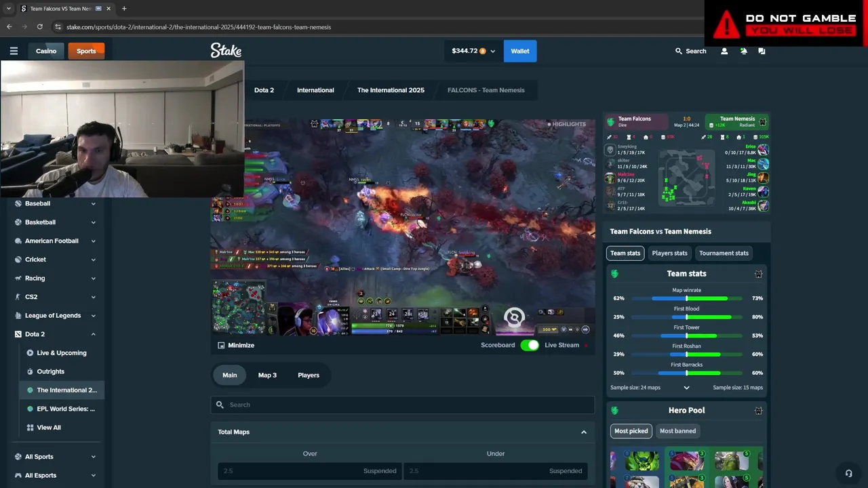Open the Team stats tab
This screenshot has height=488, width=868.
click(x=625, y=253)
